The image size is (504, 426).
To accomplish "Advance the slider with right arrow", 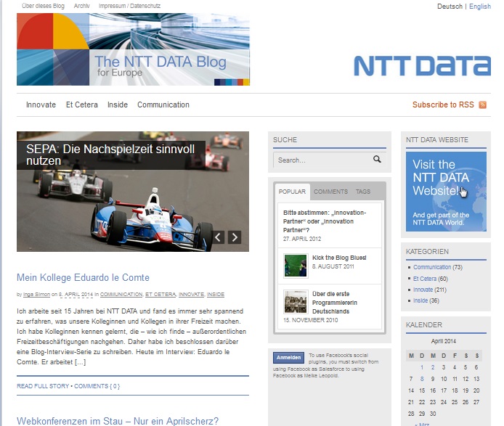I will (x=234, y=237).
